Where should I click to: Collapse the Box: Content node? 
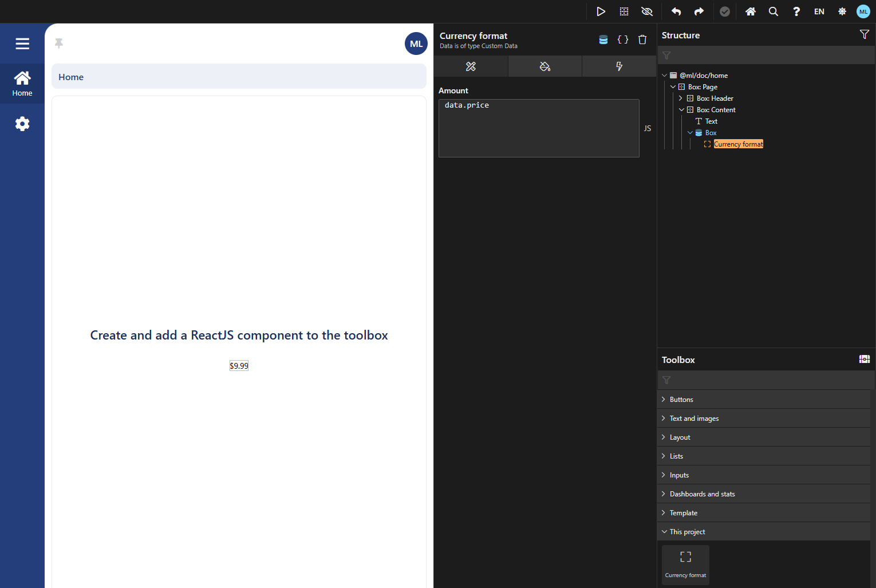click(x=681, y=109)
